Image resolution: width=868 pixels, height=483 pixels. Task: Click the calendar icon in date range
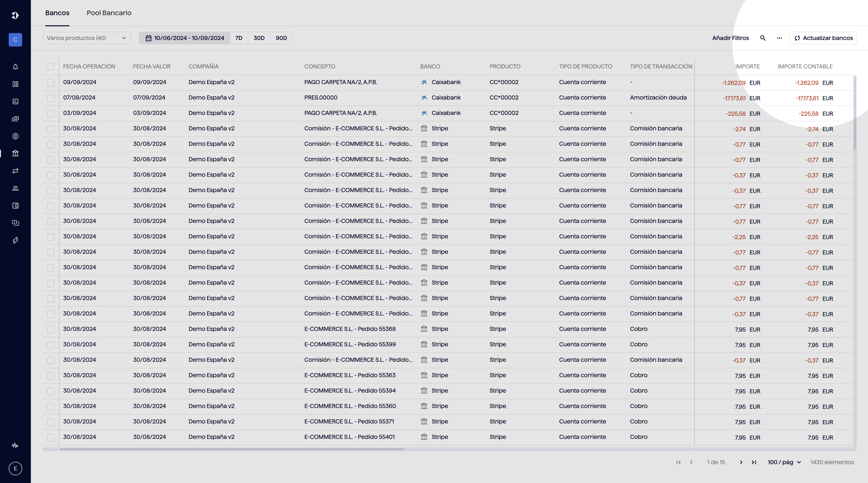(x=148, y=38)
